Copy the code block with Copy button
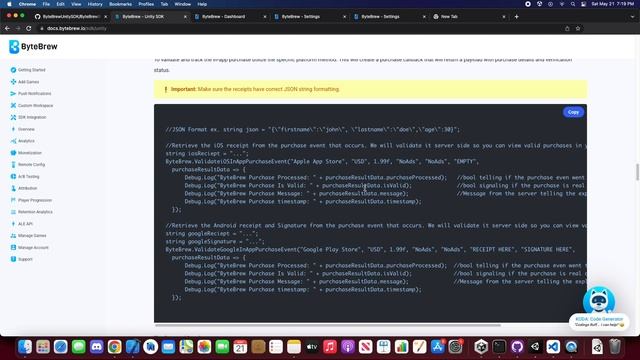 [573, 112]
